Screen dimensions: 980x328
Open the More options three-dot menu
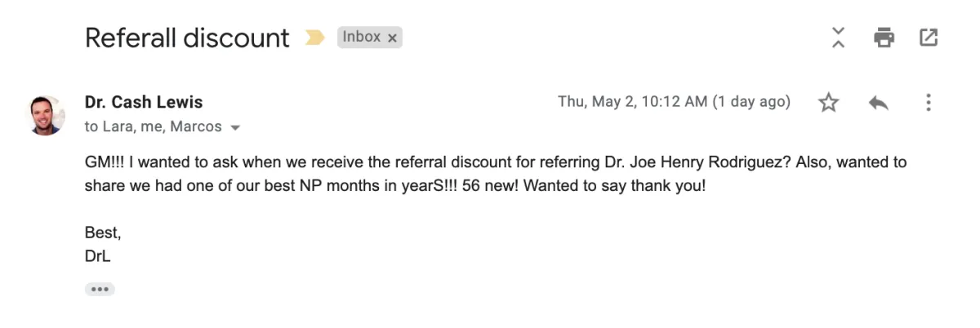928,103
